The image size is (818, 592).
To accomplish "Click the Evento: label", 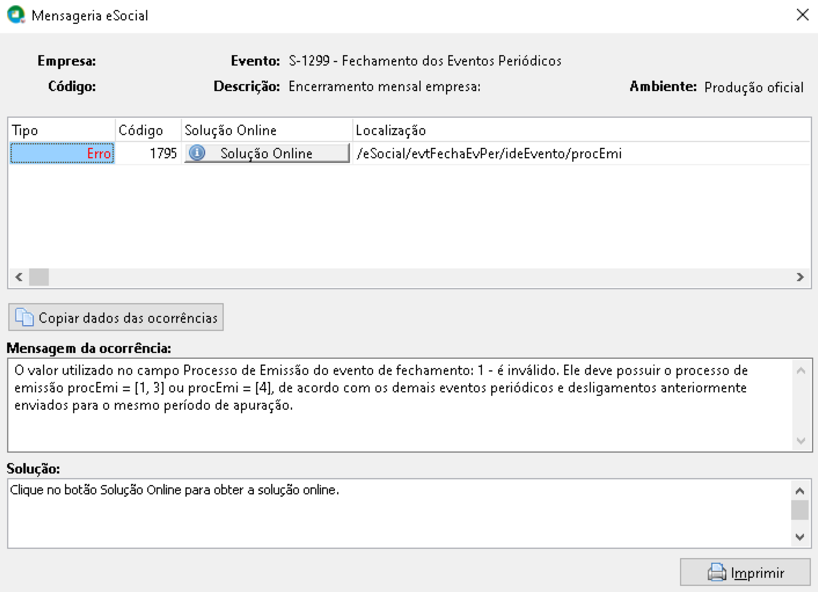I will click(255, 61).
